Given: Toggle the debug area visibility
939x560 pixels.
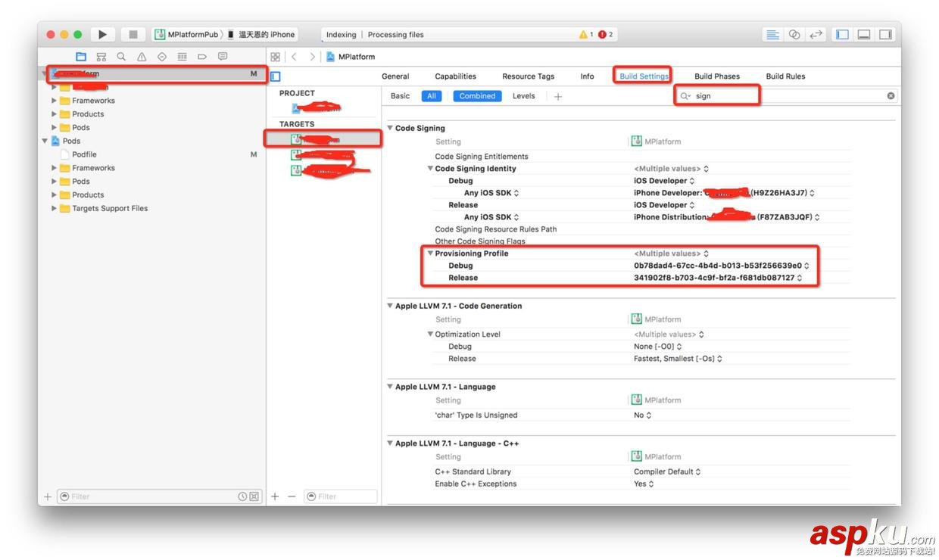Looking at the screenshot, I should point(864,34).
